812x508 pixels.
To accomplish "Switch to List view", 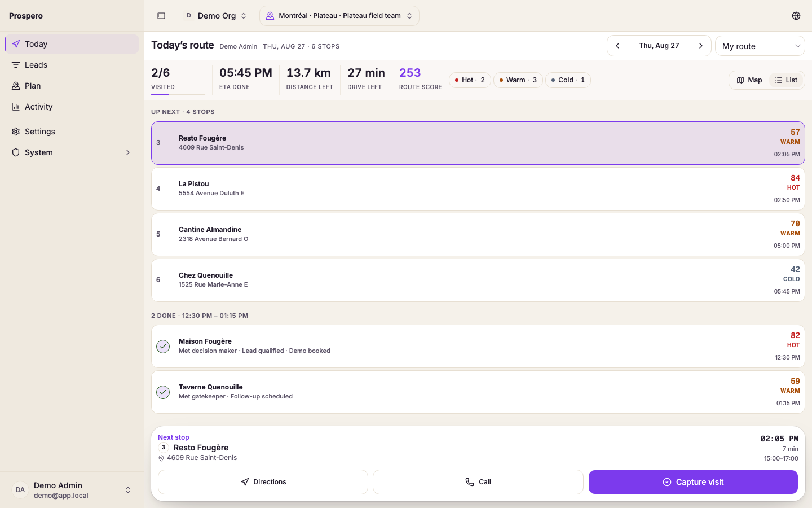I will [786, 80].
